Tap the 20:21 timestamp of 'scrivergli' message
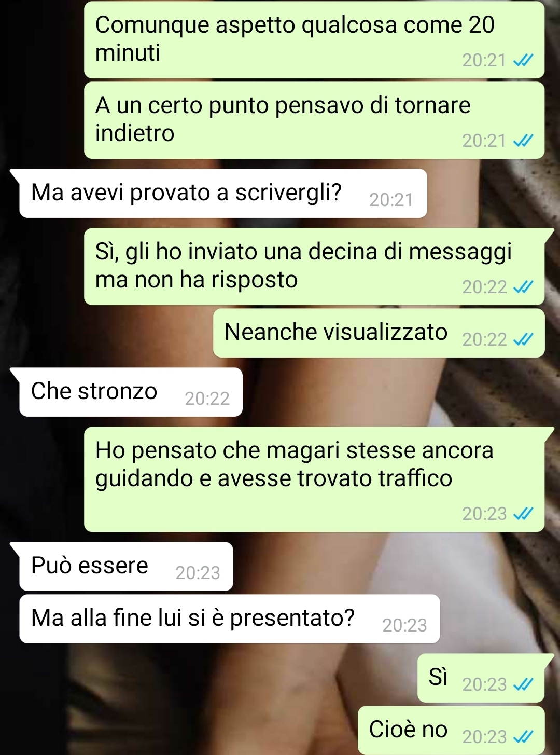560x755 pixels. coord(391,199)
